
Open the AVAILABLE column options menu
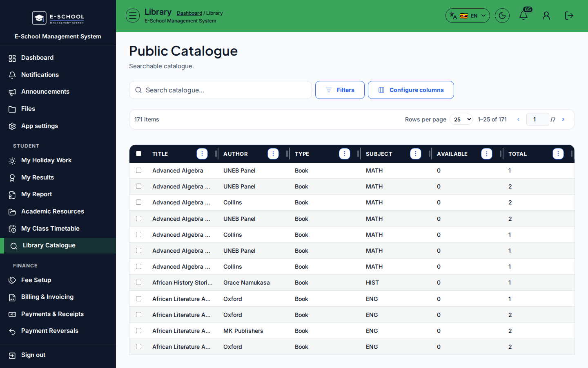click(x=487, y=154)
